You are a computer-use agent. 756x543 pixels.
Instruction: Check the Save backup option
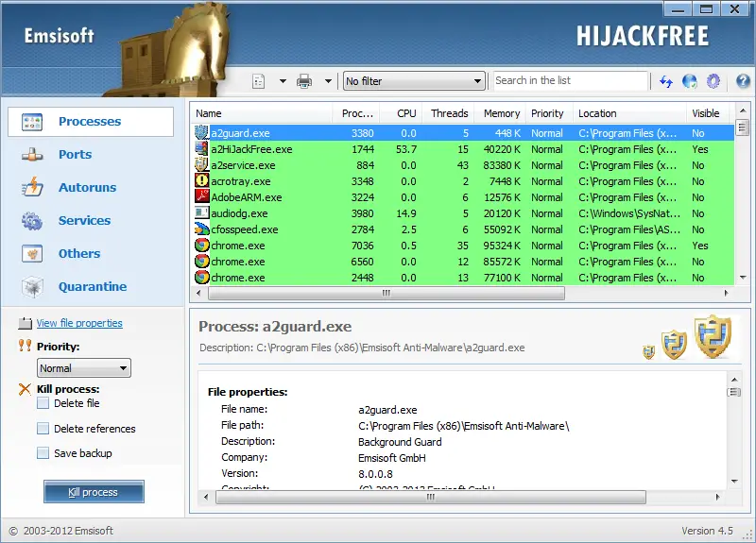(43, 453)
